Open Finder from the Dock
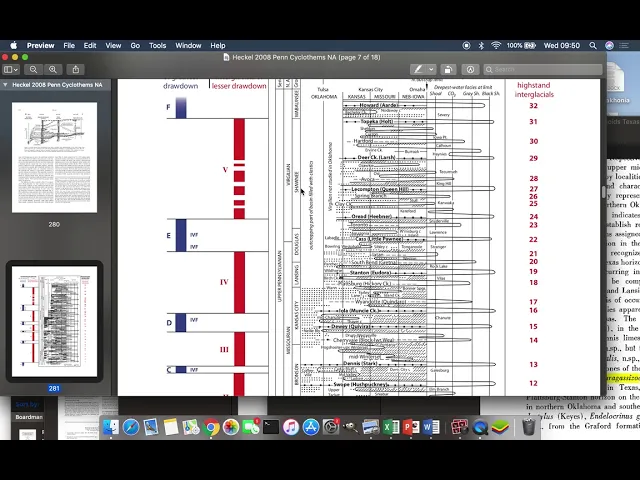The image size is (640, 480). [111, 427]
